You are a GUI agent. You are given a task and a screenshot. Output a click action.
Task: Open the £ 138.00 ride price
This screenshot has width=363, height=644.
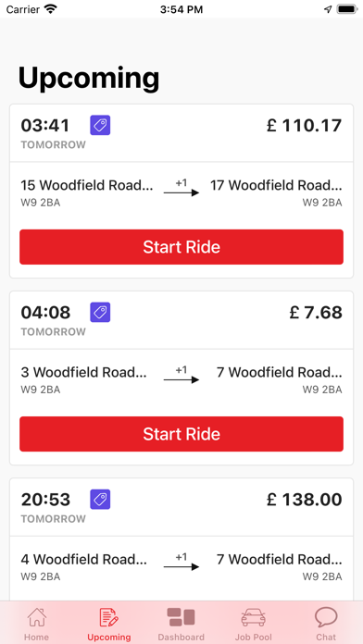pos(305,500)
